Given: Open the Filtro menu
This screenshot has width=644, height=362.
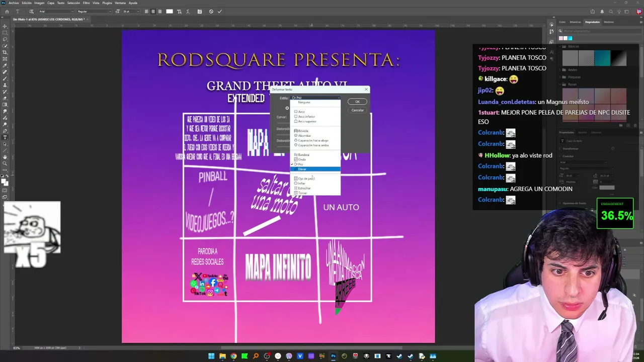Looking at the screenshot, I should [86, 3].
